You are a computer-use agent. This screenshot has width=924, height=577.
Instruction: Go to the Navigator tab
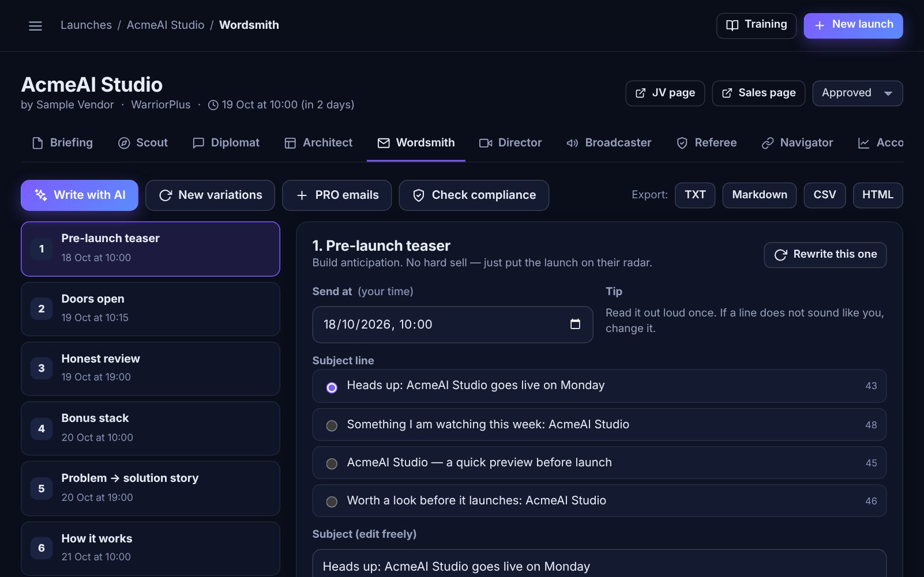(798, 143)
